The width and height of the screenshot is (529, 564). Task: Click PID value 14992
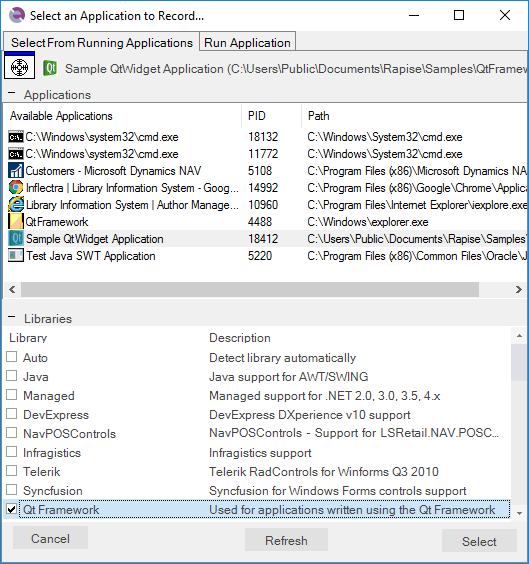[x=263, y=188]
